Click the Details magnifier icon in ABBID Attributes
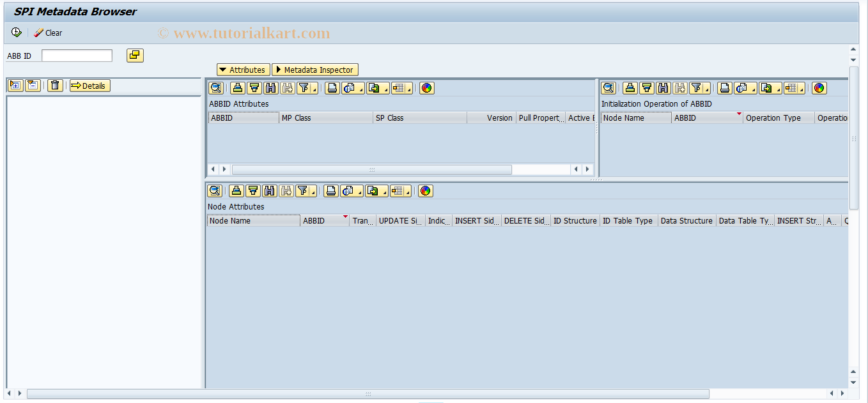 pos(216,88)
